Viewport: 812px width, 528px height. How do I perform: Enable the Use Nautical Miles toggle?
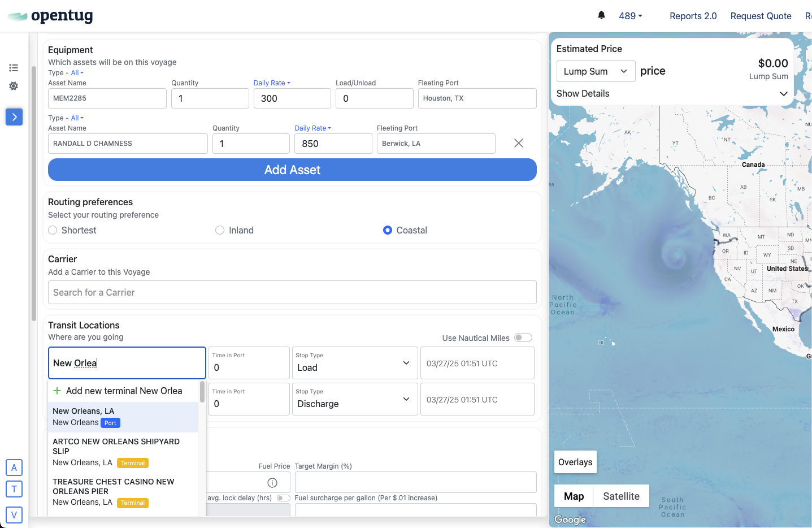pos(523,337)
